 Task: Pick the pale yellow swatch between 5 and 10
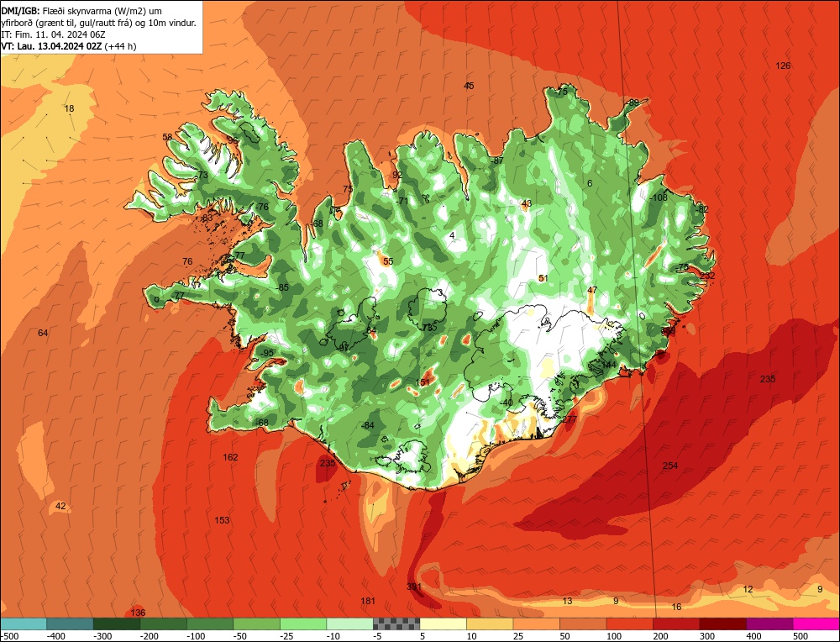tap(443, 624)
